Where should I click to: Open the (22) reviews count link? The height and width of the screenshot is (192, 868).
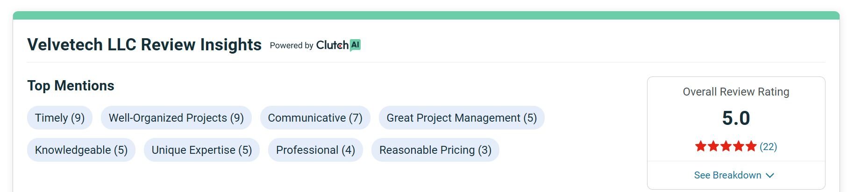768,147
